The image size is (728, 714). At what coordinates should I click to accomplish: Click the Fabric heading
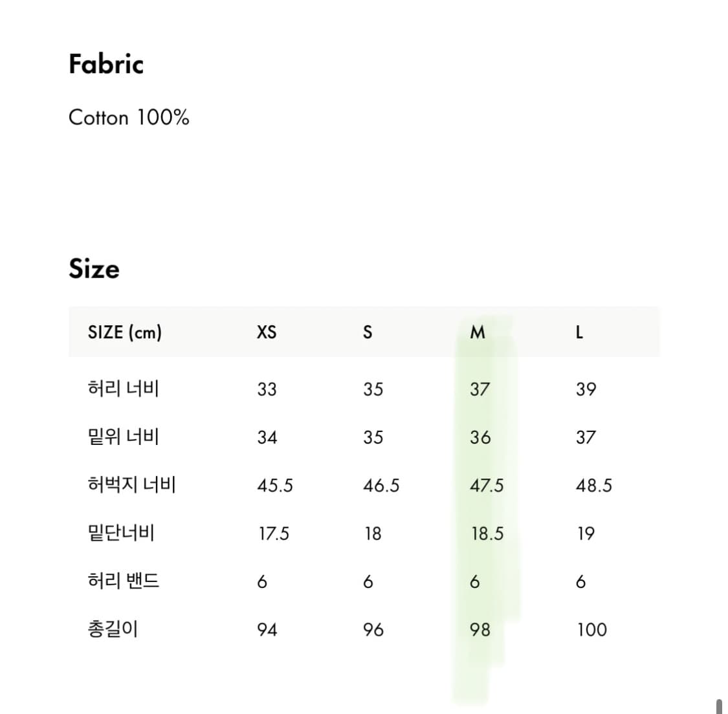tap(106, 64)
